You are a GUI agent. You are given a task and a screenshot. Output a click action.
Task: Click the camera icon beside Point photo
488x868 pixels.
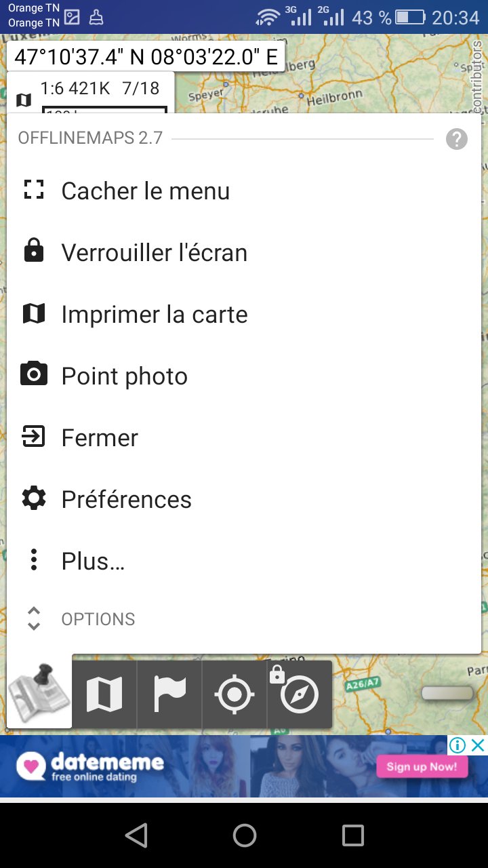point(33,375)
